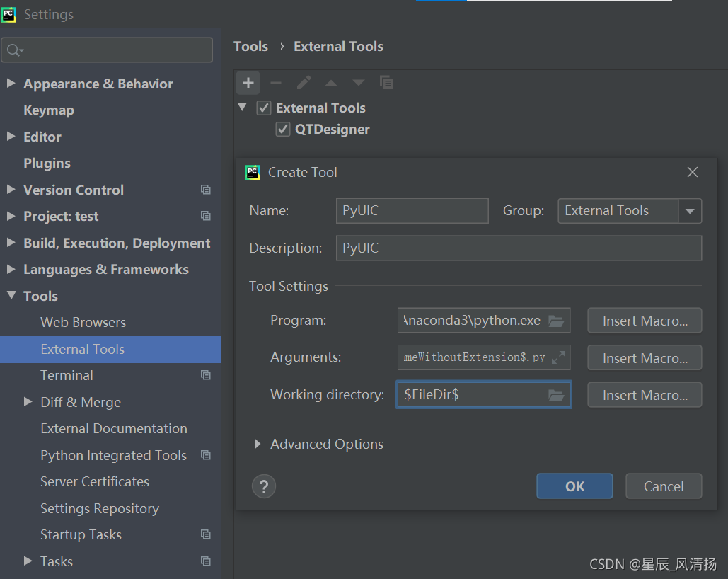Expand Languages & Frameworks section
This screenshot has height=579, width=728.
click(x=11, y=268)
